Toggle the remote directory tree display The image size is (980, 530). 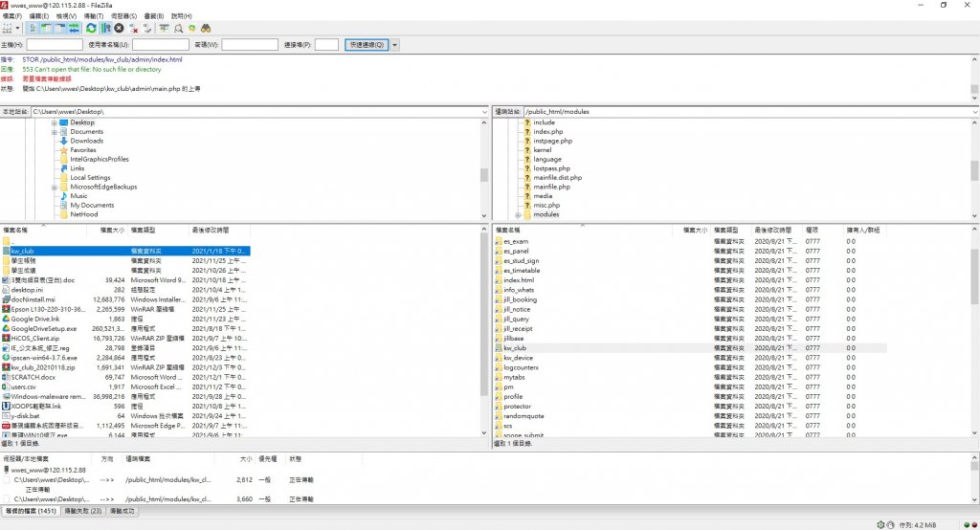click(x=60, y=28)
